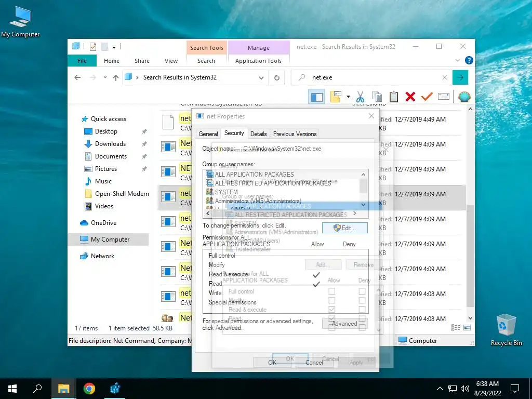The width and height of the screenshot is (532, 399).
Task: Open Open-Shell Modern folder in navigation pane
Action: click(x=122, y=194)
